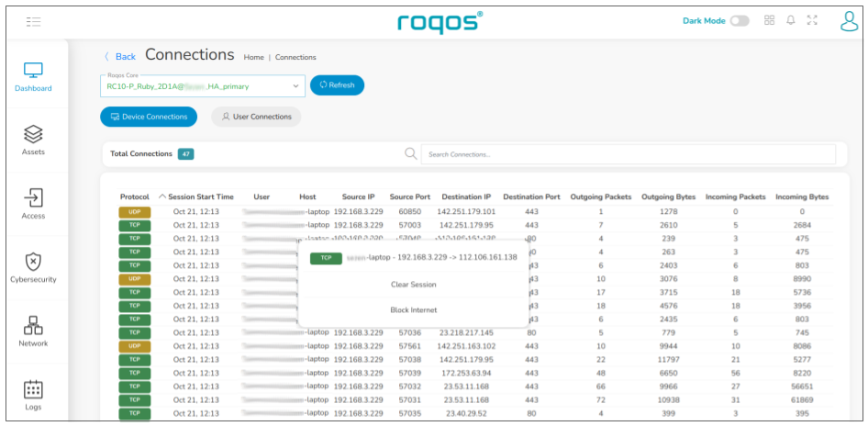Open the Cybersecurity shield icon

coord(33,263)
